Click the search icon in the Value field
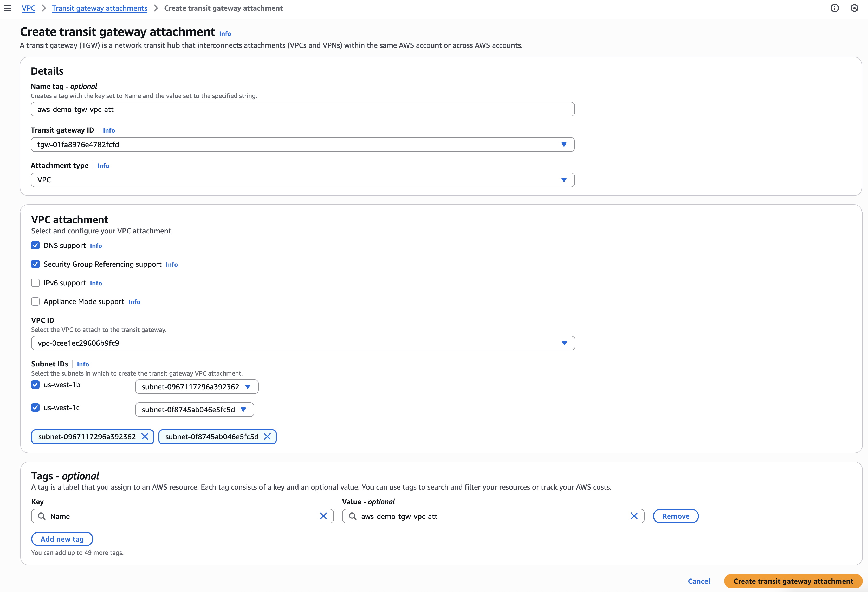The image size is (868, 592). [353, 516]
